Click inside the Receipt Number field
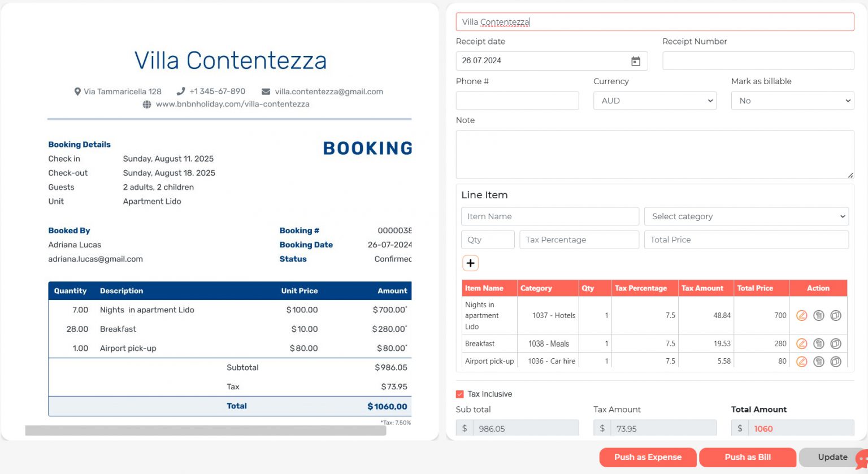Image resolution: width=868 pixels, height=474 pixels. click(757, 60)
